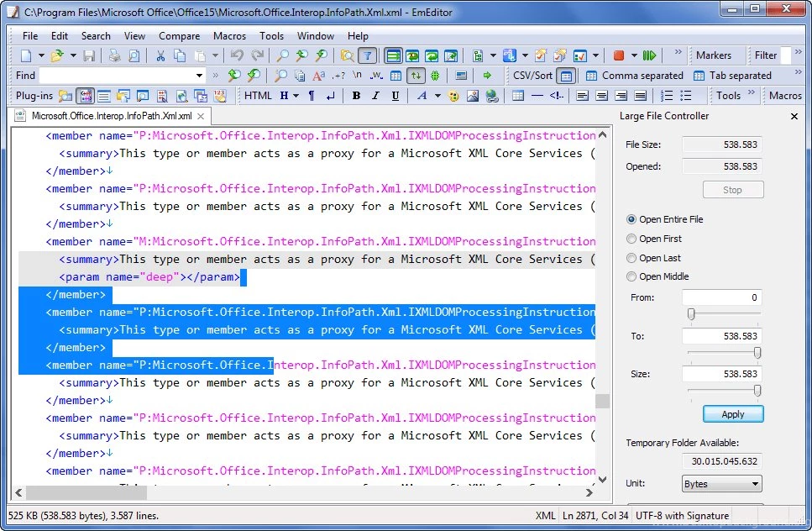The image size is (812, 531).
Task: Open the Compare menu
Action: point(179,36)
